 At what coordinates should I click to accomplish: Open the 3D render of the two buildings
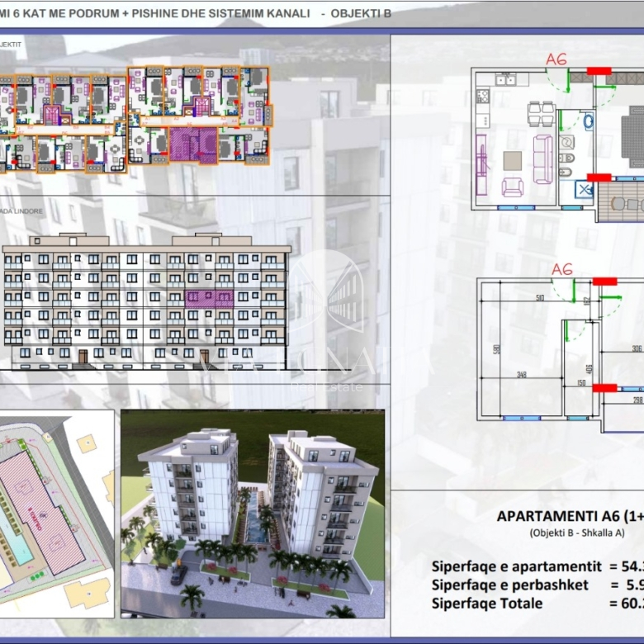(x=253, y=514)
